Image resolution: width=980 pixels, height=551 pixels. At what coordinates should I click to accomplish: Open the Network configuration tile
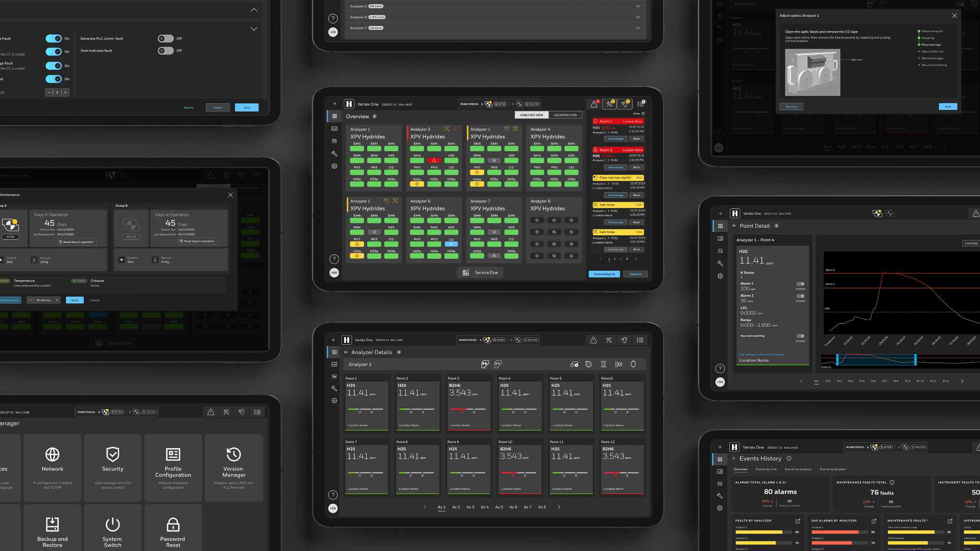click(52, 468)
